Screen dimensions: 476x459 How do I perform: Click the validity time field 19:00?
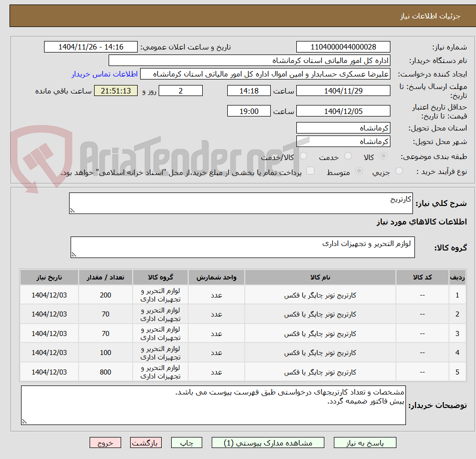pos(249,111)
